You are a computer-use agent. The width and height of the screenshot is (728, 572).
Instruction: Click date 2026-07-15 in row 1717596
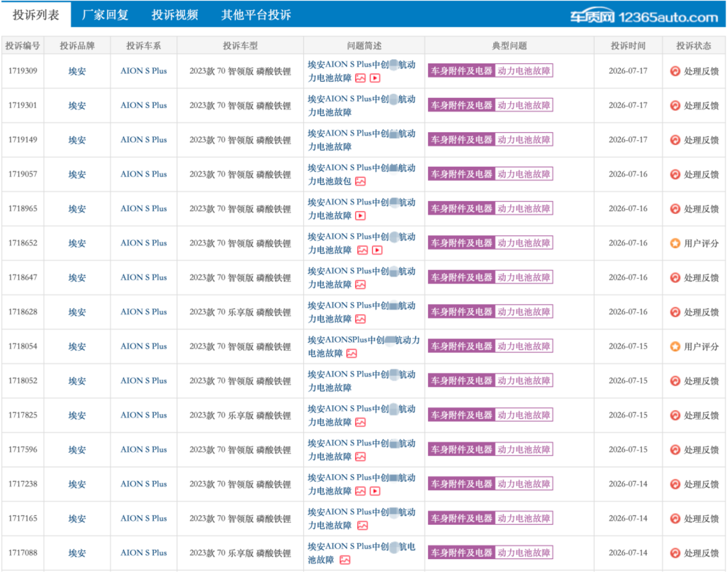pos(628,450)
